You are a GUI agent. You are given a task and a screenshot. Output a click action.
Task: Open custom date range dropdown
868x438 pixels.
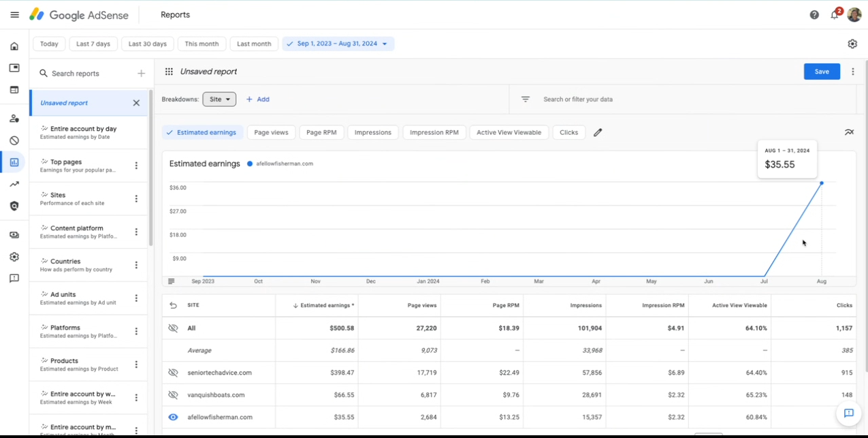[338, 44]
